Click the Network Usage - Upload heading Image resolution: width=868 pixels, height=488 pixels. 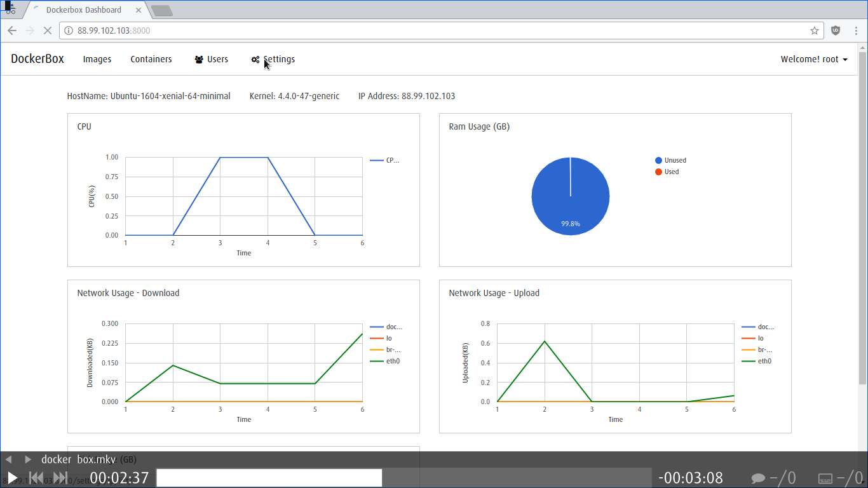[494, 293]
